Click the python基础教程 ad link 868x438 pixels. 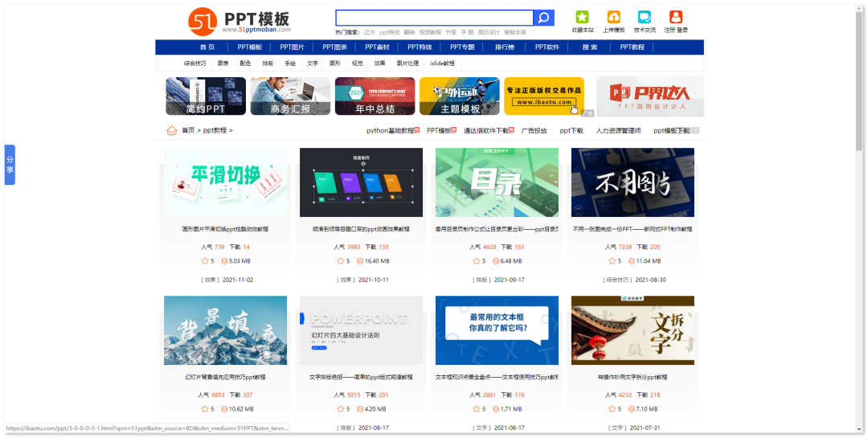point(390,131)
